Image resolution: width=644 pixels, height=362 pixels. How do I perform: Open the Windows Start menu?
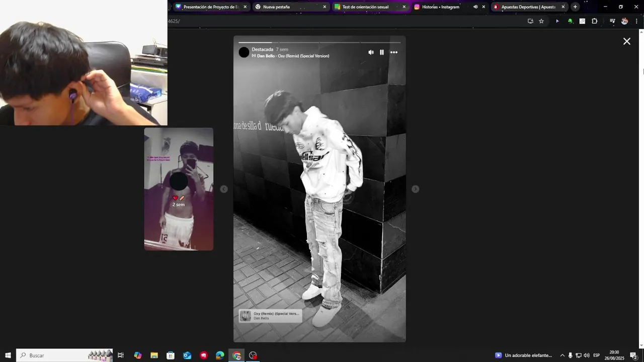click(8, 355)
